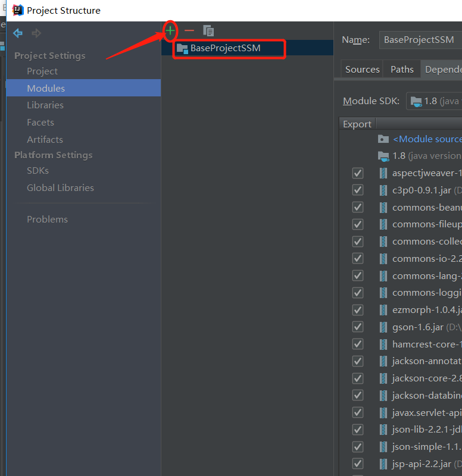Toggle export checkbox for hamcrest-core jar
The width and height of the screenshot is (462, 476).
point(358,345)
